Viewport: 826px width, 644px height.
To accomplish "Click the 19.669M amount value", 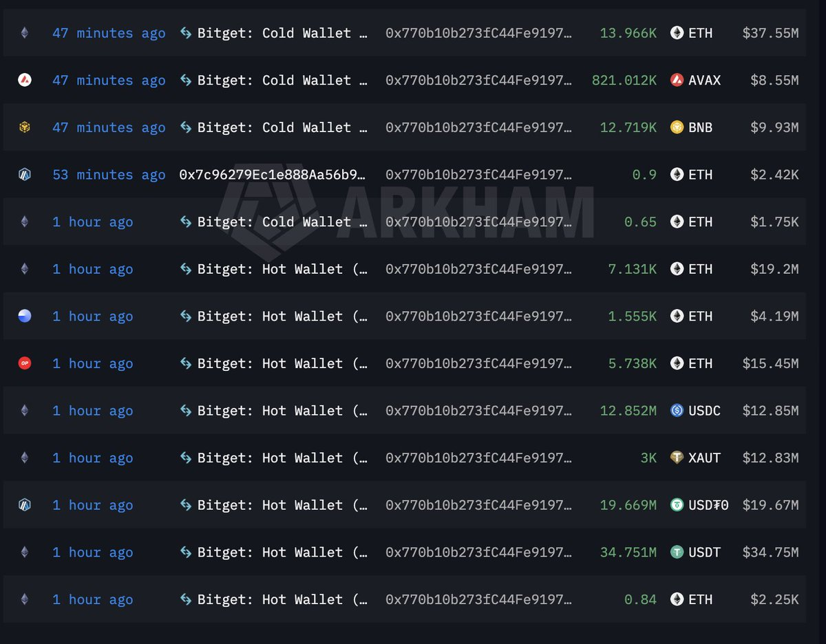I will (628, 506).
